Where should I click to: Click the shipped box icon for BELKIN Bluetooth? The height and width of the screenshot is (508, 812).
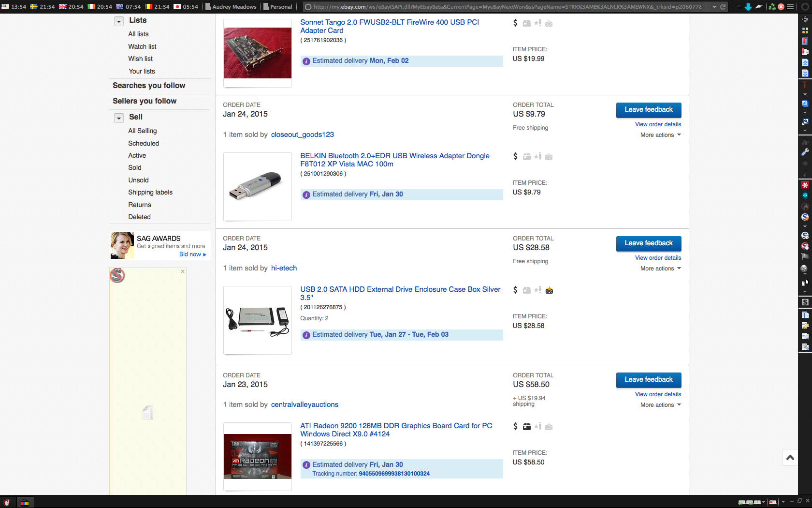527,156
